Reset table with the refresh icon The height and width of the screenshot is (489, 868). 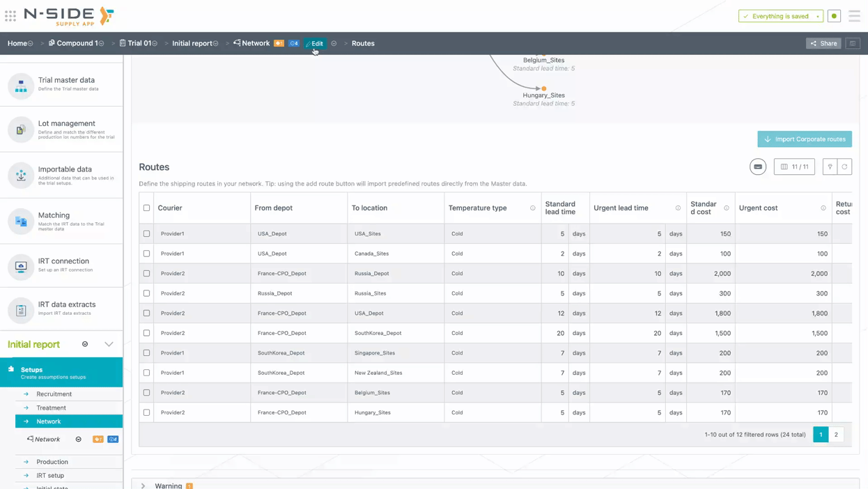click(x=844, y=167)
